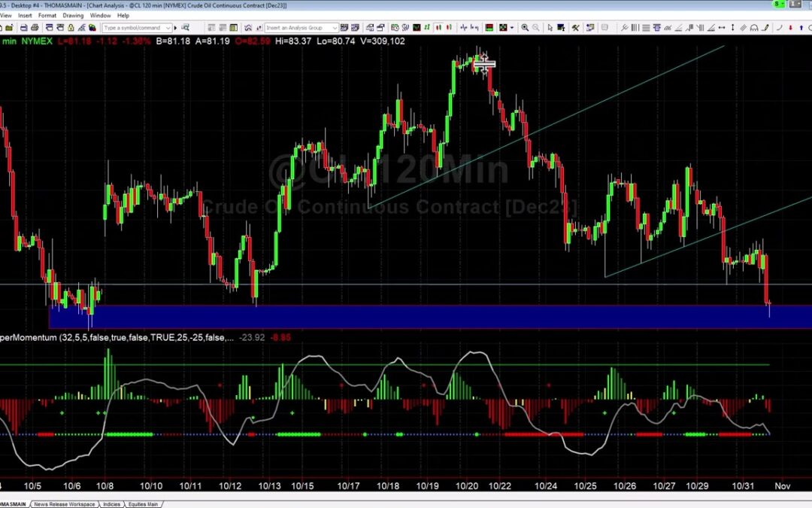The width and height of the screenshot is (812, 508).
Task: Select the Zoom In magnifier tool
Action: 524,28
